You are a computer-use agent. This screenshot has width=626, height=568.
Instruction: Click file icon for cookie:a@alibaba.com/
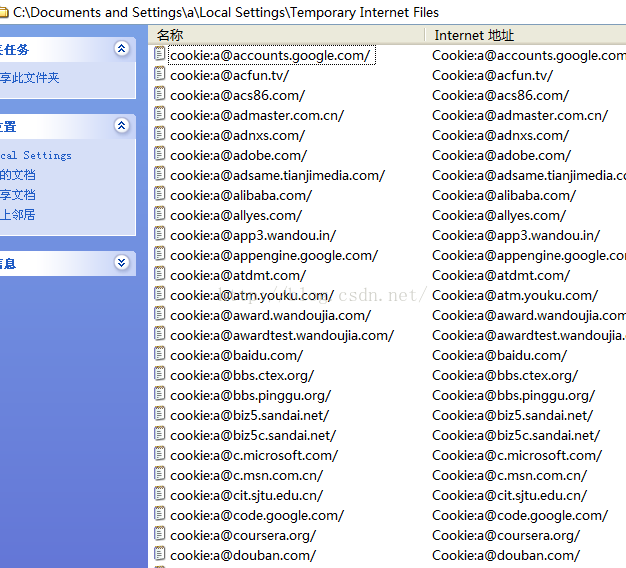pyautogui.click(x=160, y=193)
